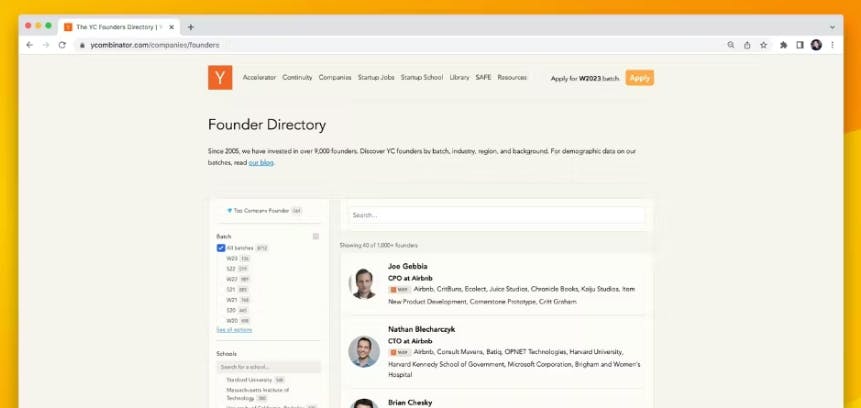Click 'See all options' under Batch

point(234,329)
